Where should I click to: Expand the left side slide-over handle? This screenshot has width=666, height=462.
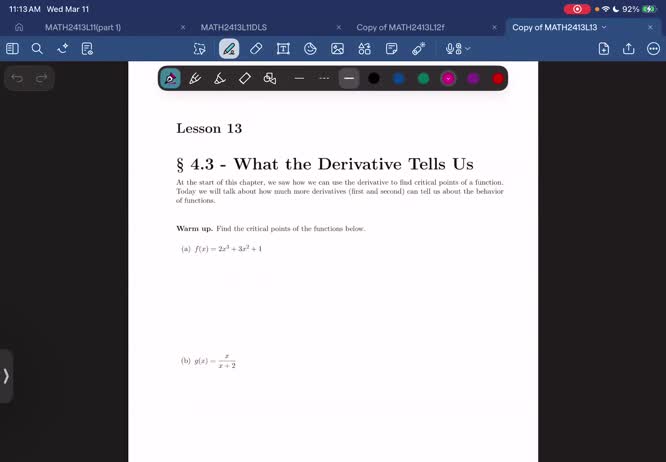[6, 376]
